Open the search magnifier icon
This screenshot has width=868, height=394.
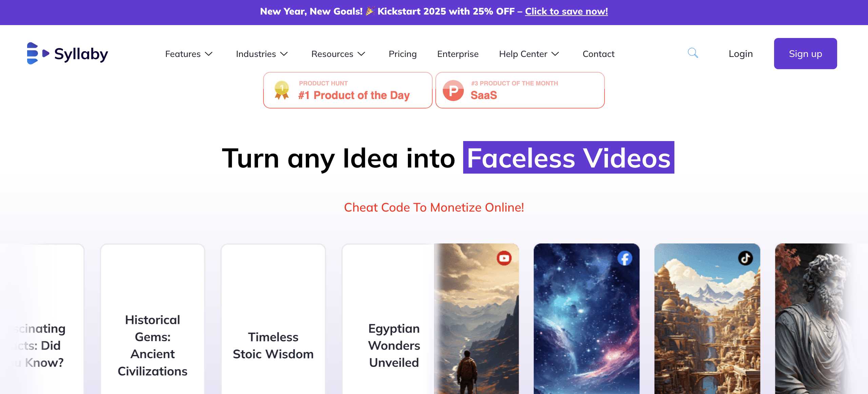click(x=693, y=53)
